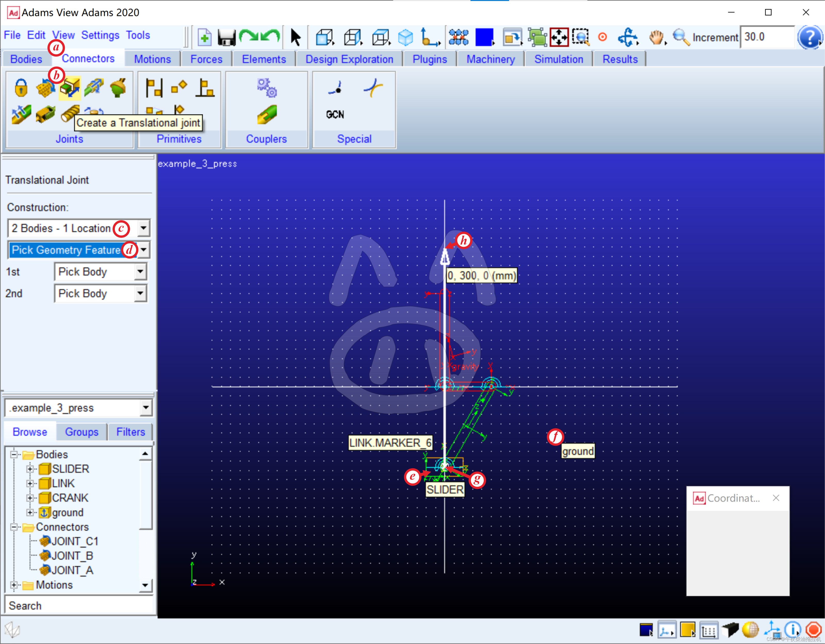Create a Fixed joint with the lock icon
Viewport: 825px width, 644px height.
(x=21, y=88)
